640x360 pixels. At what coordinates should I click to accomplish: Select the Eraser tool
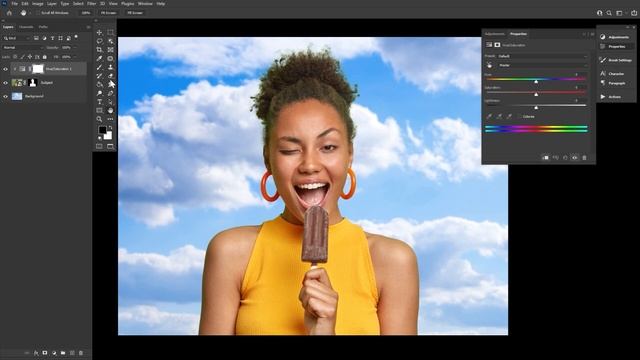[x=110, y=76]
